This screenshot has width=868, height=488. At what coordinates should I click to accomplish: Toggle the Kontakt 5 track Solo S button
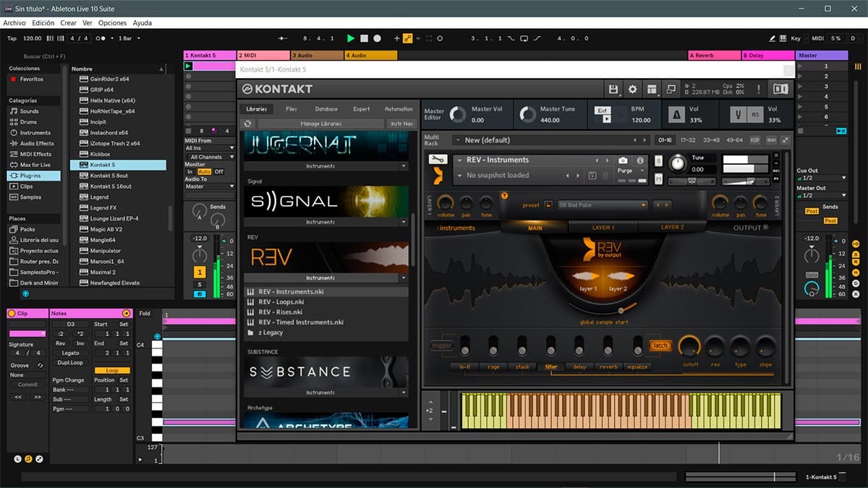(200, 285)
